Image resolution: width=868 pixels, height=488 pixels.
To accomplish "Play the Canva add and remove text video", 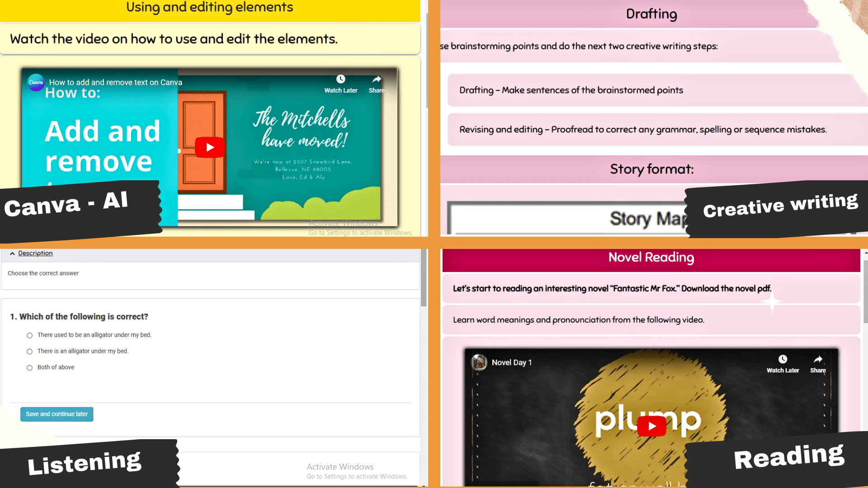I will tap(209, 147).
